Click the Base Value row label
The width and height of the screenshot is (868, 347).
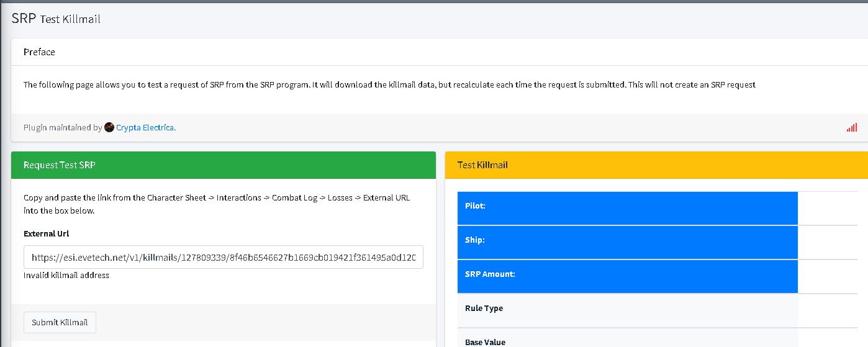485,342
